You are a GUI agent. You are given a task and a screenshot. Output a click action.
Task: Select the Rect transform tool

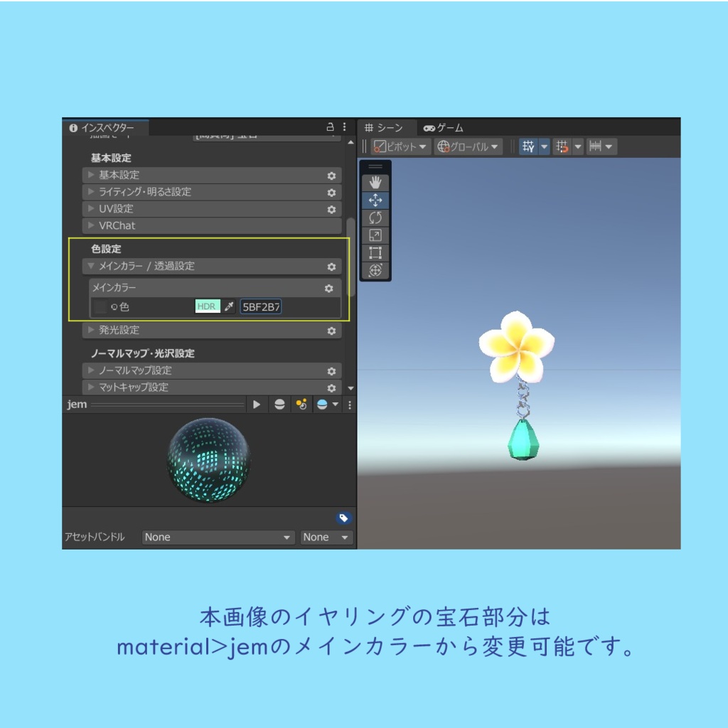coord(375,252)
